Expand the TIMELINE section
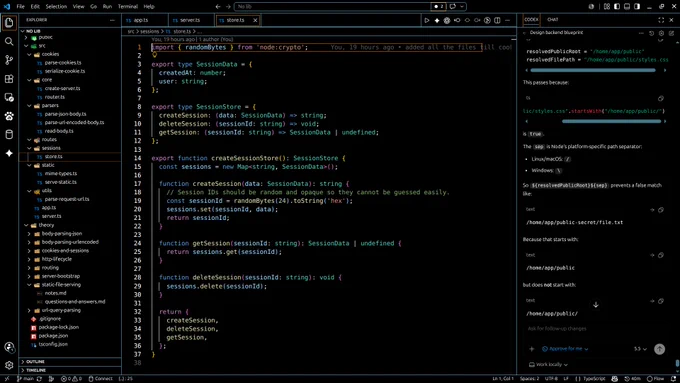Screen dimensions: 680x383 [x=70, y=370]
